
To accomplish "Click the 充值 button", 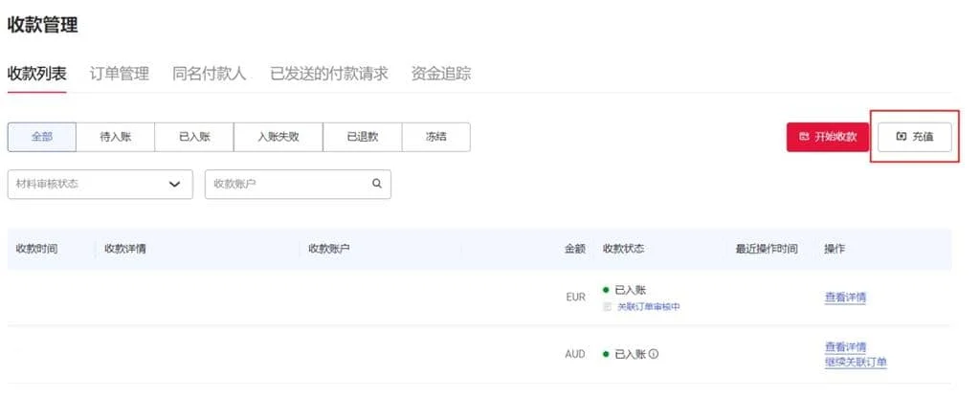I will tap(914, 137).
